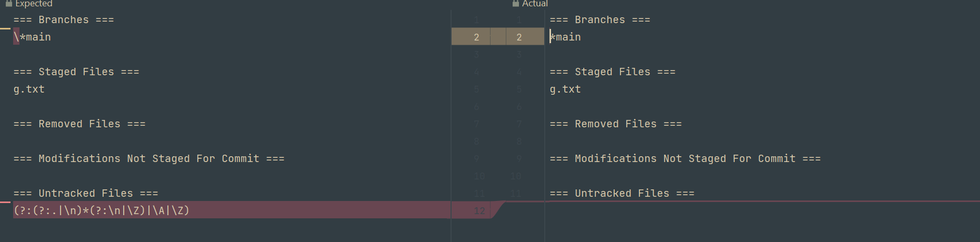This screenshot has height=242, width=980.
Task: Click highlighted line number 2 in left gutter
Action: point(476,37)
